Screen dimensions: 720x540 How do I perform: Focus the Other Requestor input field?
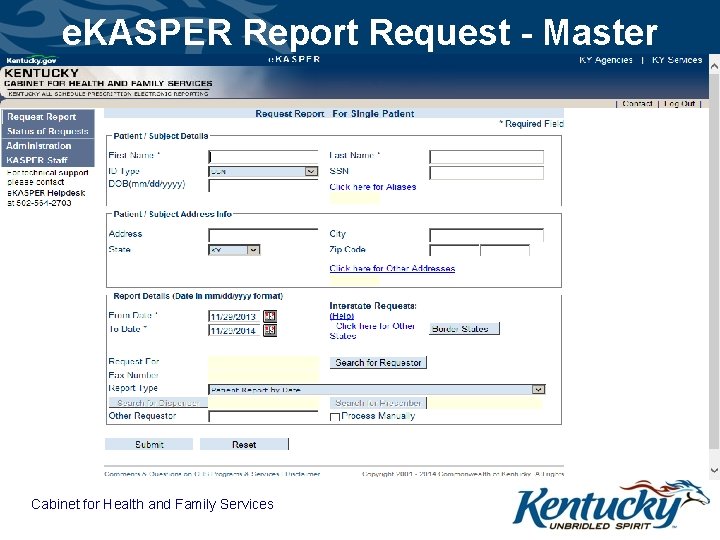click(x=263, y=416)
